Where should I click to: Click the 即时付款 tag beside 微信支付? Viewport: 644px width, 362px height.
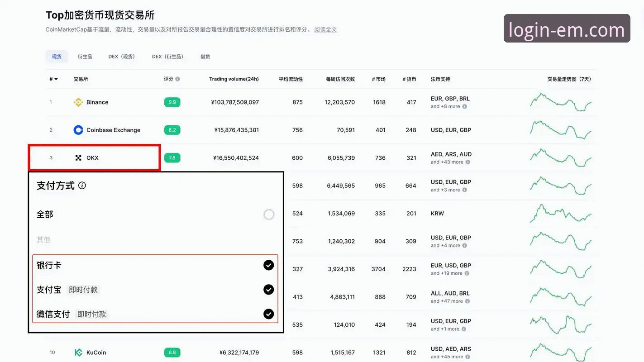(91, 314)
